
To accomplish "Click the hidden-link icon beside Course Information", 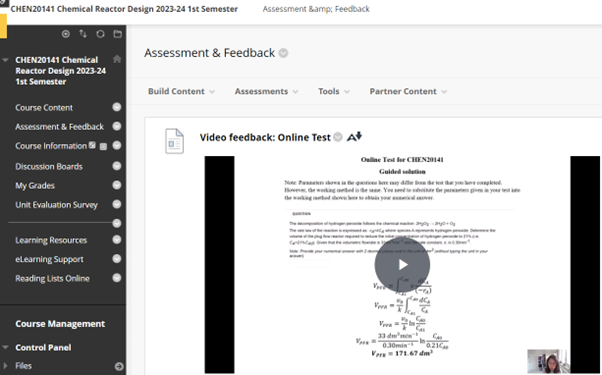I will [92, 145].
